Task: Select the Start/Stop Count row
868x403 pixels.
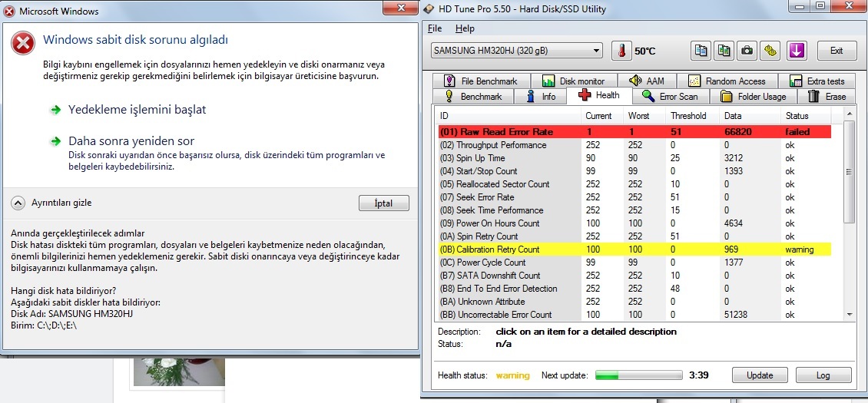Action: 634,171
